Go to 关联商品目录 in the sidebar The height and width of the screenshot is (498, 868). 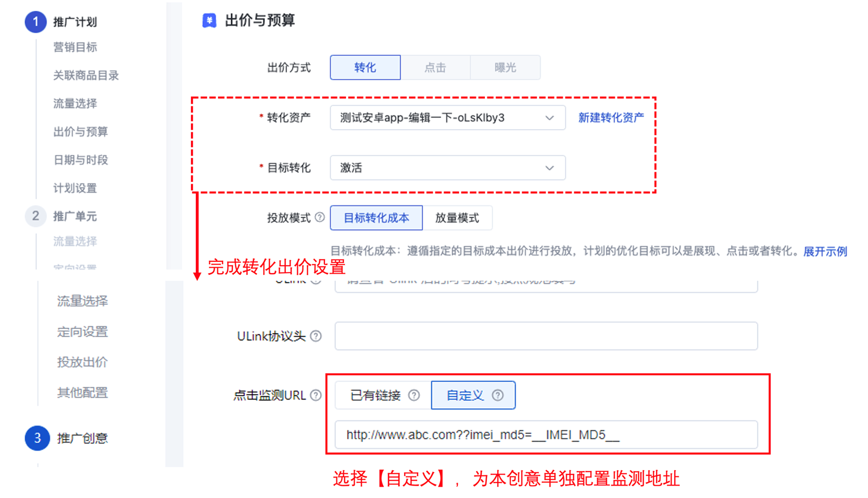(86, 75)
